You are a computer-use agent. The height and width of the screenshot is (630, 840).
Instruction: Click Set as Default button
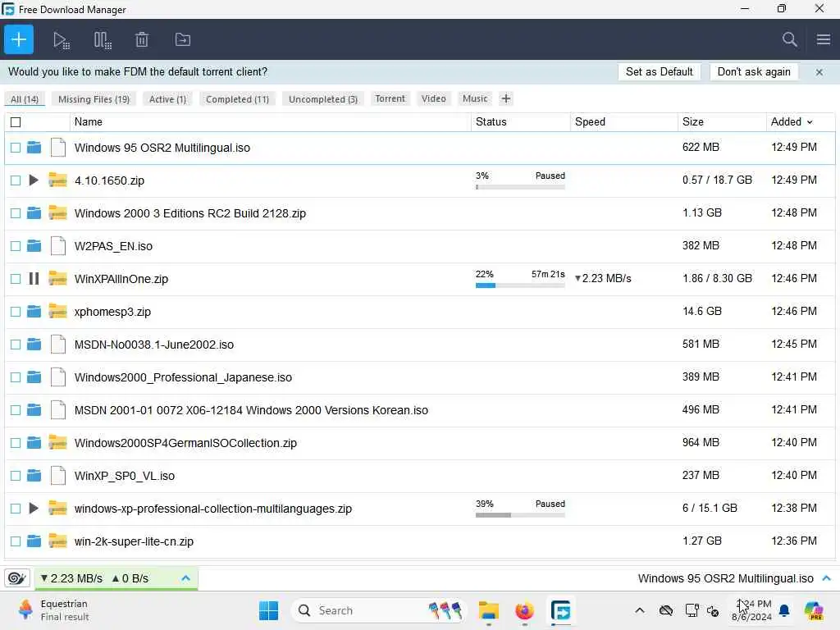pyautogui.click(x=659, y=72)
